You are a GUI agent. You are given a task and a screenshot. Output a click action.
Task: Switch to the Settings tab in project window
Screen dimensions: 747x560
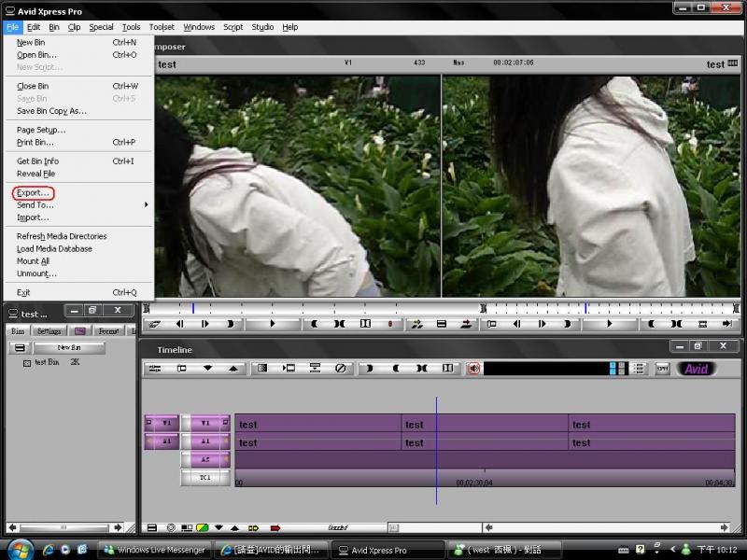tap(48, 331)
